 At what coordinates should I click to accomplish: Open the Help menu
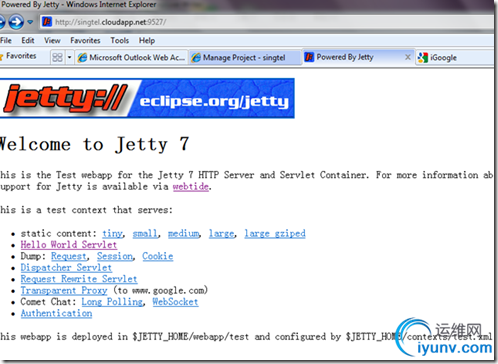tap(147, 40)
